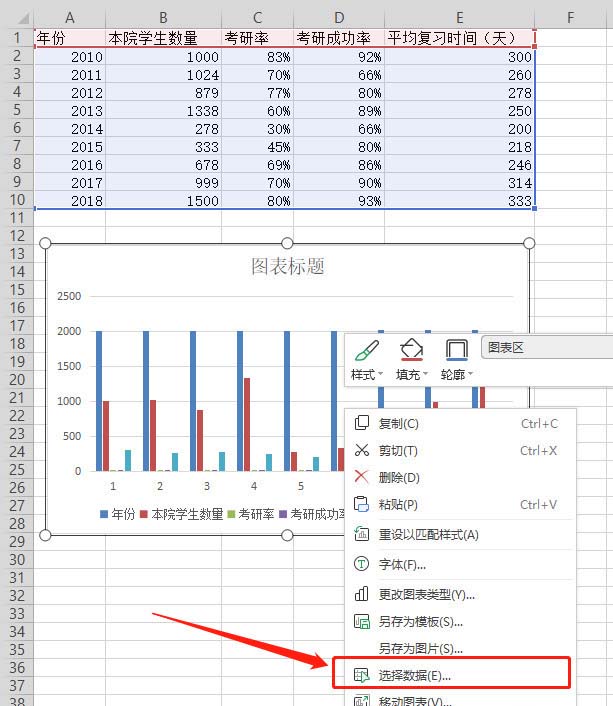This screenshot has height=706, width=613.
Task: Click the red X icon beside 删除(D)
Action: (x=362, y=476)
